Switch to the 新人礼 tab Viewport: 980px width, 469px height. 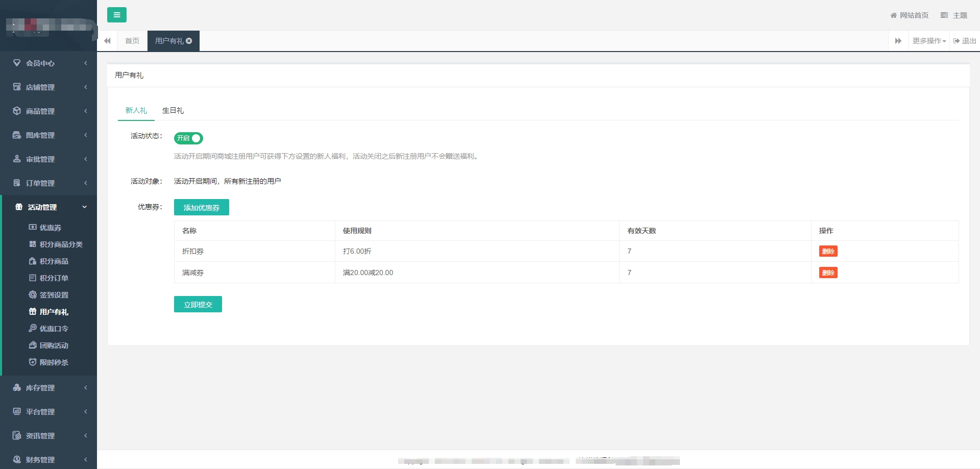coord(136,110)
